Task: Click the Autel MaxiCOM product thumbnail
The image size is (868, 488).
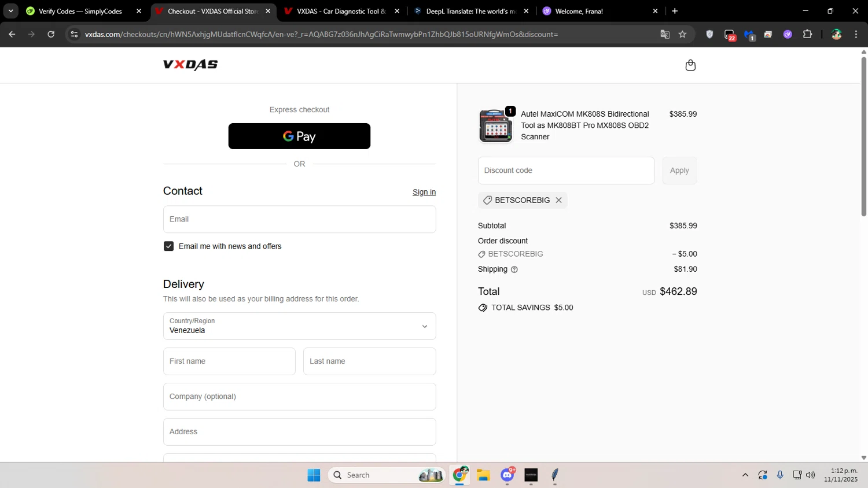Action: pyautogui.click(x=495, y=125)
